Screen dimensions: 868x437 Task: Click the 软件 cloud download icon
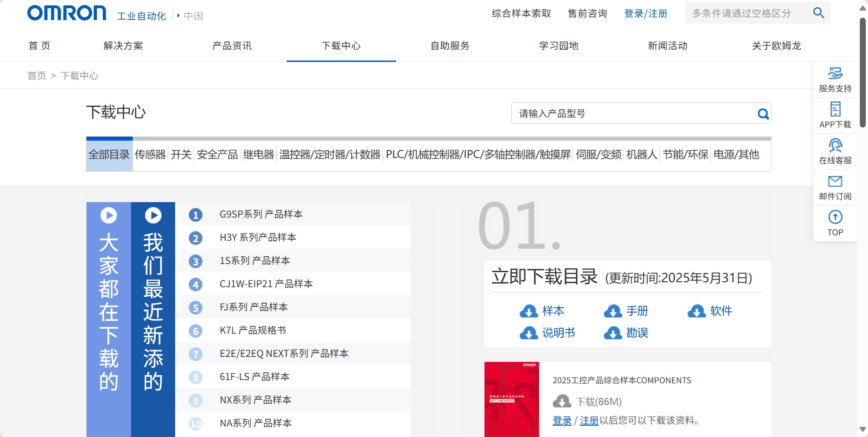tap(696, 311)
